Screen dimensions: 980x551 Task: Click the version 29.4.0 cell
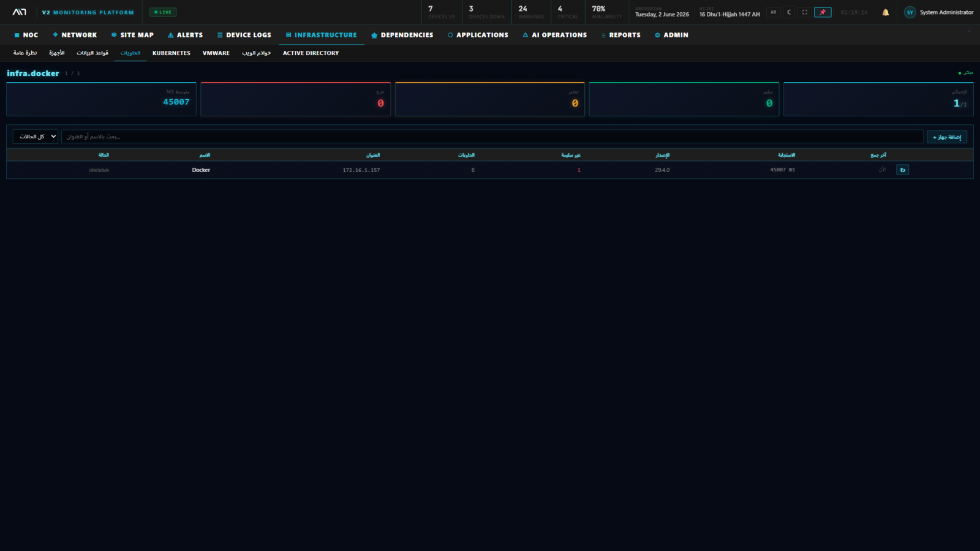click(662, 170)
